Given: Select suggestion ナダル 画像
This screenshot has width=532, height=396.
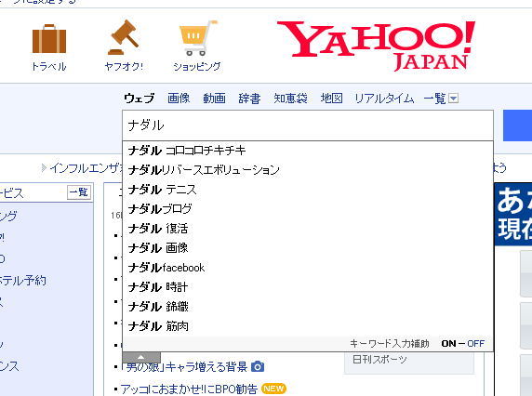Looking at the screenshot, I should click(x=308, y=248).
